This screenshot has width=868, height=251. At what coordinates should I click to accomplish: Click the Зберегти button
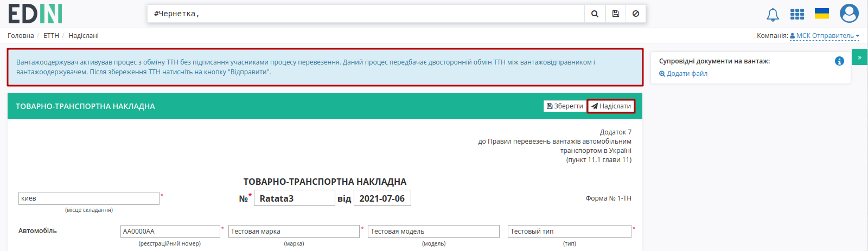coord(565,106)
